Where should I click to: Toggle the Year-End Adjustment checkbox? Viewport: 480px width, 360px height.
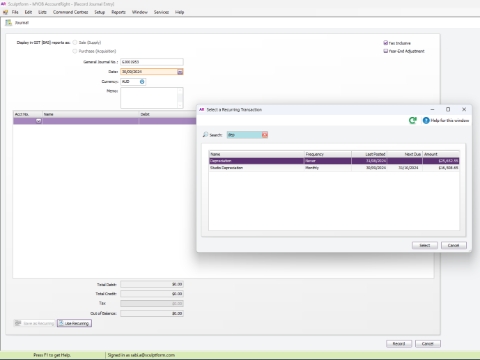pyautogui.click(x=386, y=51)
